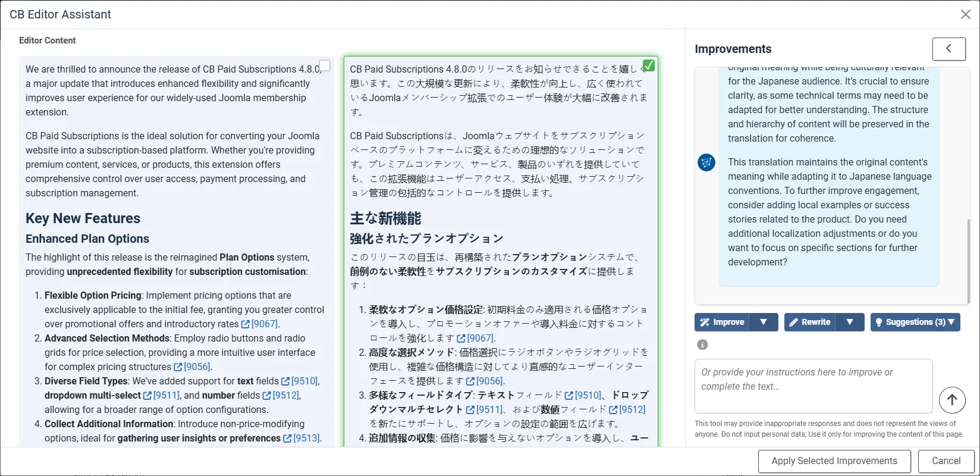Click the lightbulb icon on the Suggestions button
The width and height of the screenshot is (980, 476).
[879, 322]
